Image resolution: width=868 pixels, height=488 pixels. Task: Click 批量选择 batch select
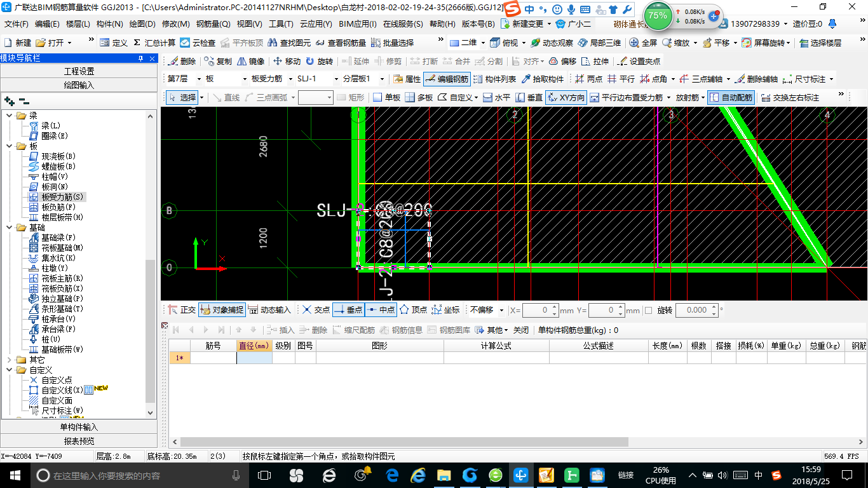tap(392, 43)
